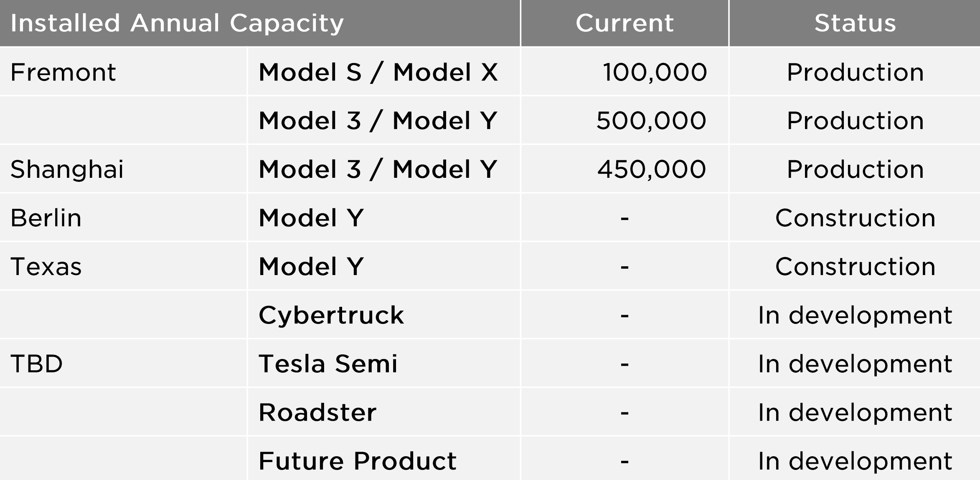The image size is (980, 480).
Task: Select the Berlin location cell
Action: 46,218
